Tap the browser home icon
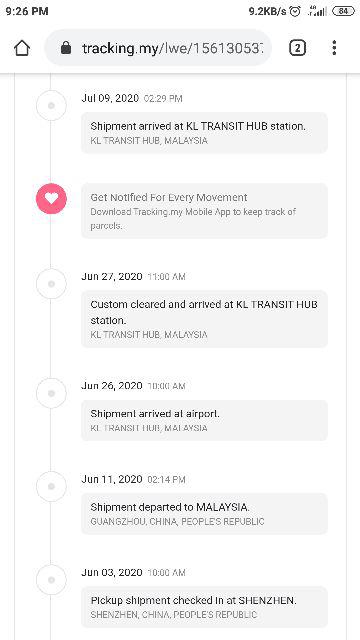Image resolution: width=360 pixels, height=640 pixels. pos(22,48)
